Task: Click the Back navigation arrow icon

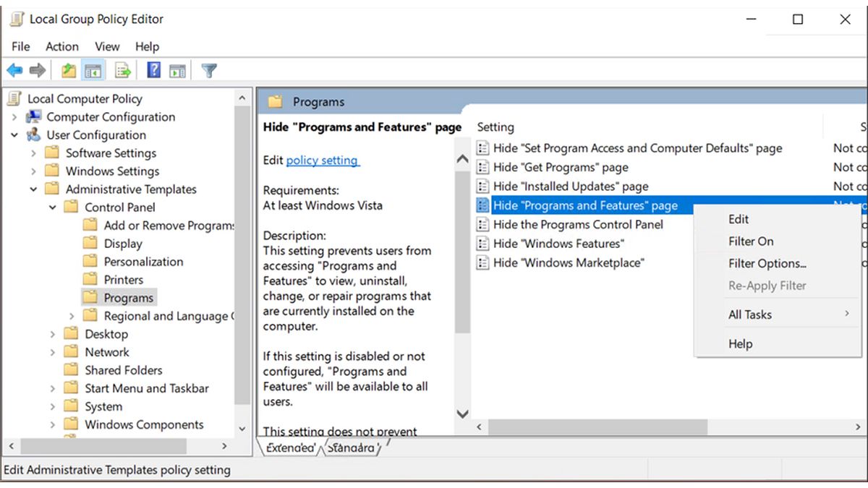Action: (14, 69)
